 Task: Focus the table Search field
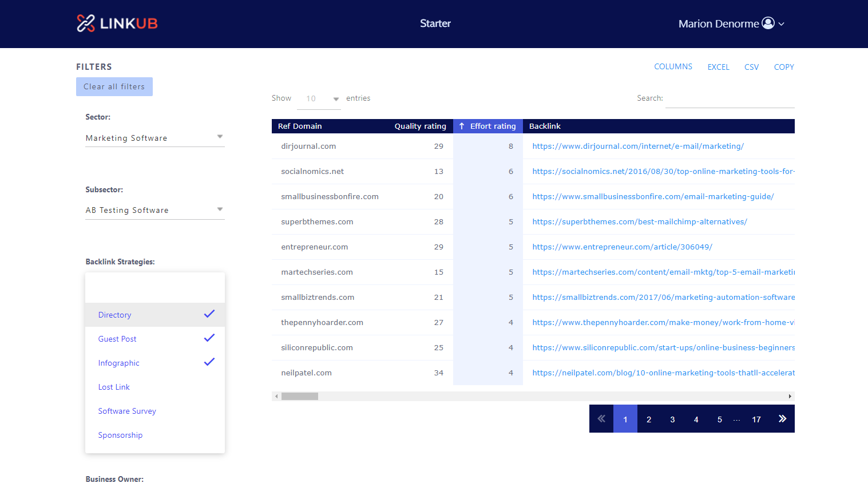(730, 98)
